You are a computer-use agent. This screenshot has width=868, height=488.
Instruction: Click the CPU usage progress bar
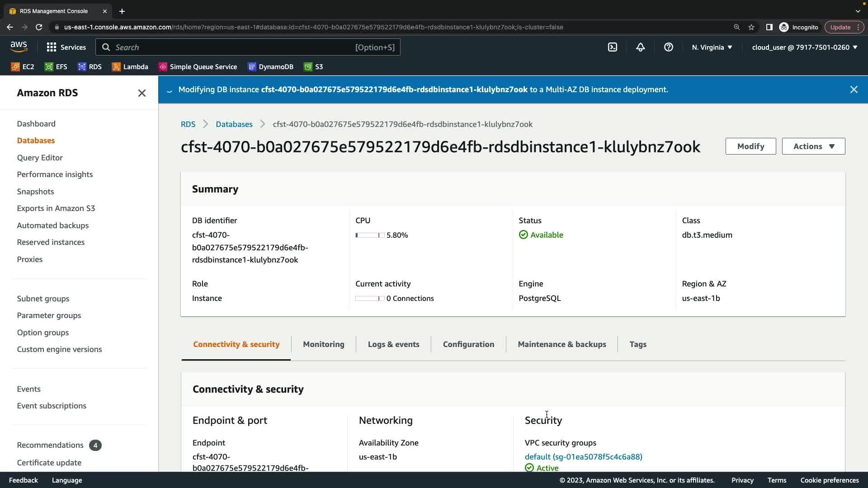point(370,235)
